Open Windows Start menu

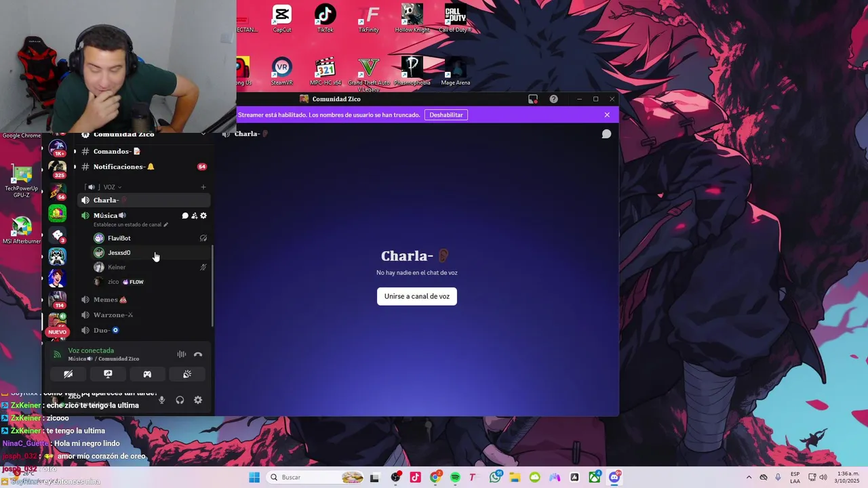pos(254,477)
